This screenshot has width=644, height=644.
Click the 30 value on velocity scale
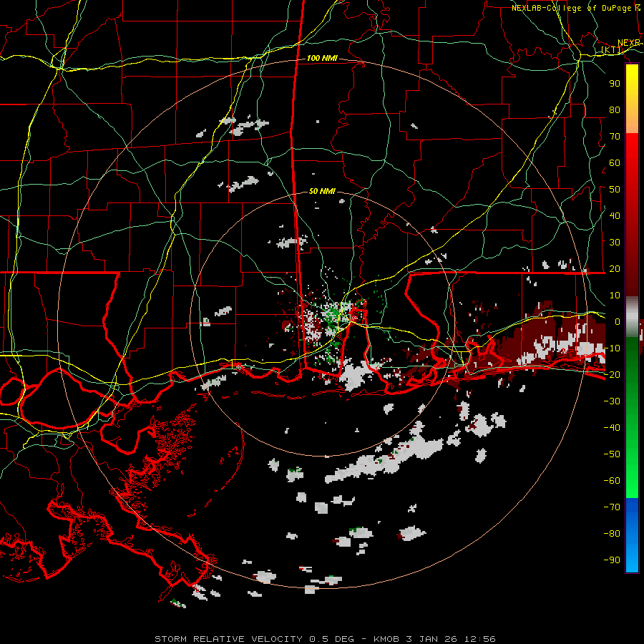615,243
